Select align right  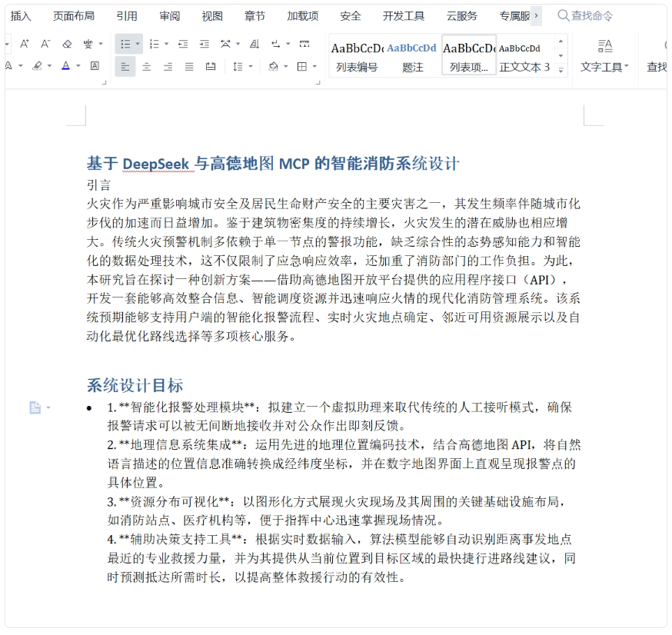tap(168, 67)
